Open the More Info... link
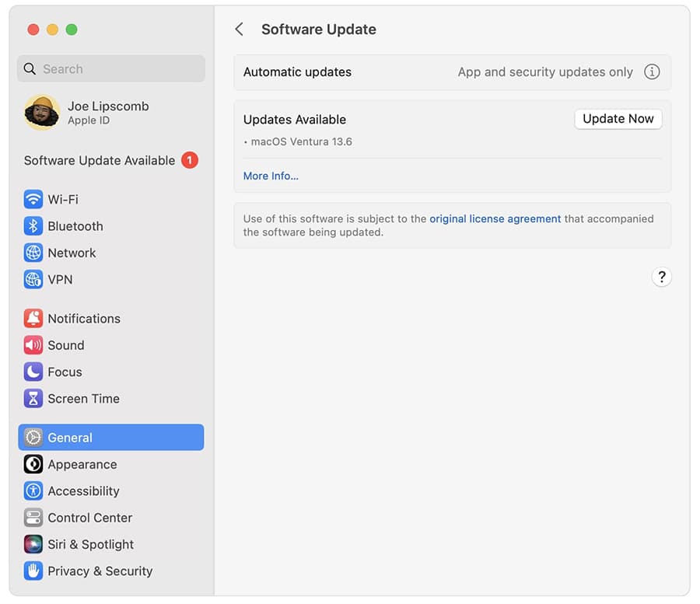Screen dimensions: 700x604 click(271, 176)
